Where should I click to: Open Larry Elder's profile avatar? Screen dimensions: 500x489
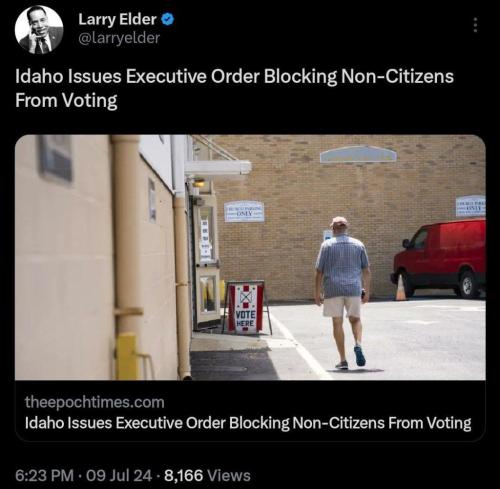pyautogui.click(x=39, y=30)
